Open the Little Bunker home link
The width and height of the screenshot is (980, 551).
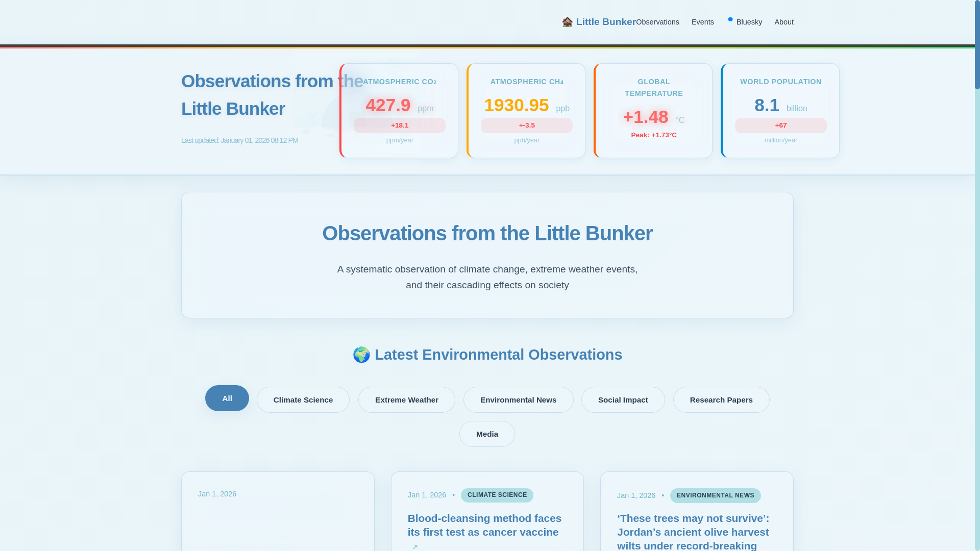click(x=599, y=22)
